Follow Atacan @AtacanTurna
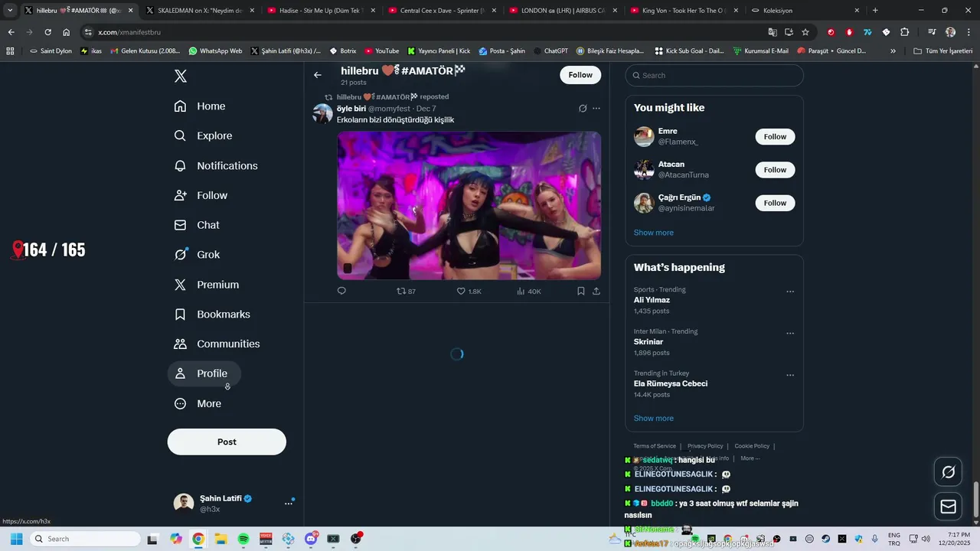980x551 pixels. (x=775, y=170)
